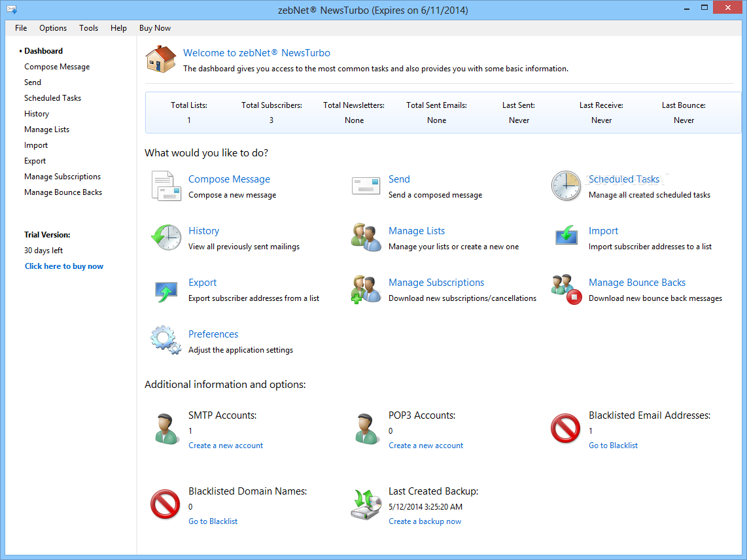Open the Options menu

coord(53,28)
